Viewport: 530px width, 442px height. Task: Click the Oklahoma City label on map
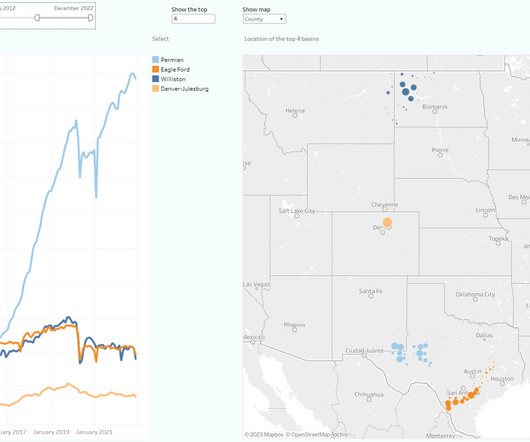(475, 294)
